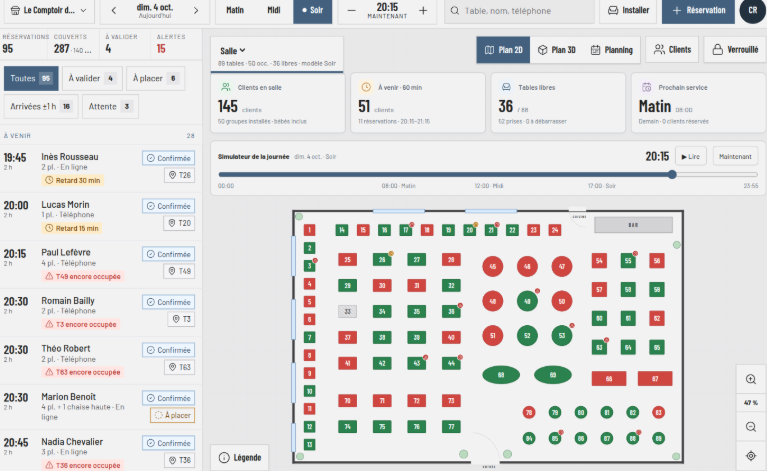Select round table 45 on floor plan
Image resolution: width=767 pixels, height=471 pixels.
click(x=493, y=267)
